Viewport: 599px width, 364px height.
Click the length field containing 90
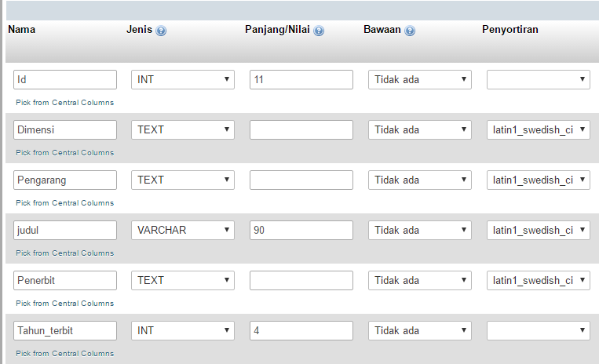click(301, 230)
